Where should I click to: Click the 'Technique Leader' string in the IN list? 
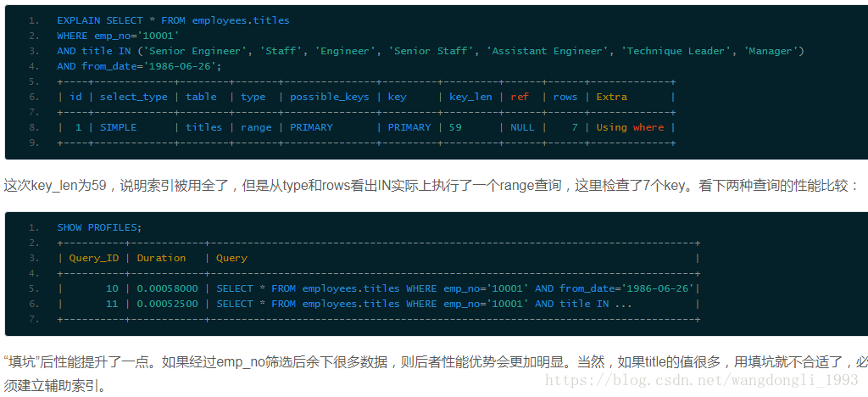click(679, 51)
